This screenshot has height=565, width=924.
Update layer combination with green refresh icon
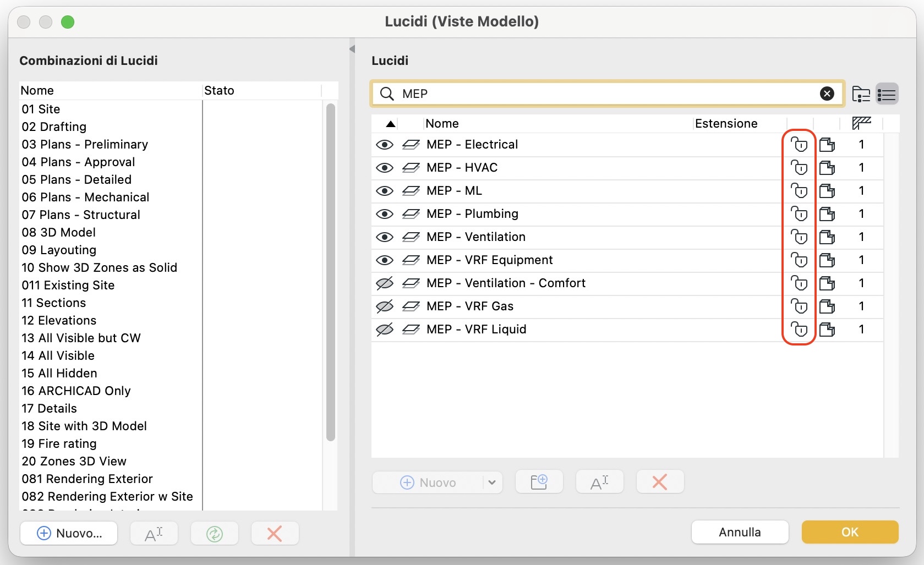(x=214, y=533)
